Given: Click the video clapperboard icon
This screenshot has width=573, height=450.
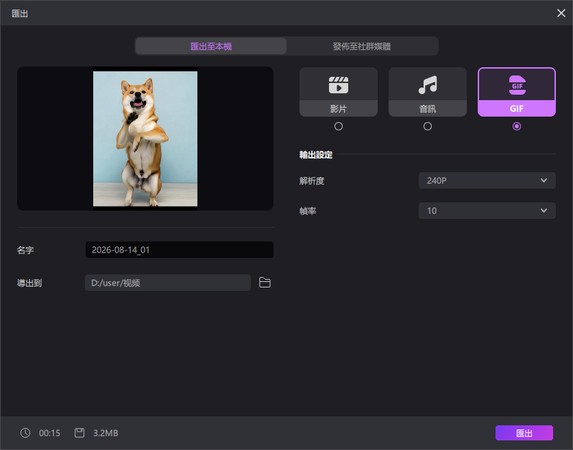Looking at the screenshot, I should (x=338, y=85).
